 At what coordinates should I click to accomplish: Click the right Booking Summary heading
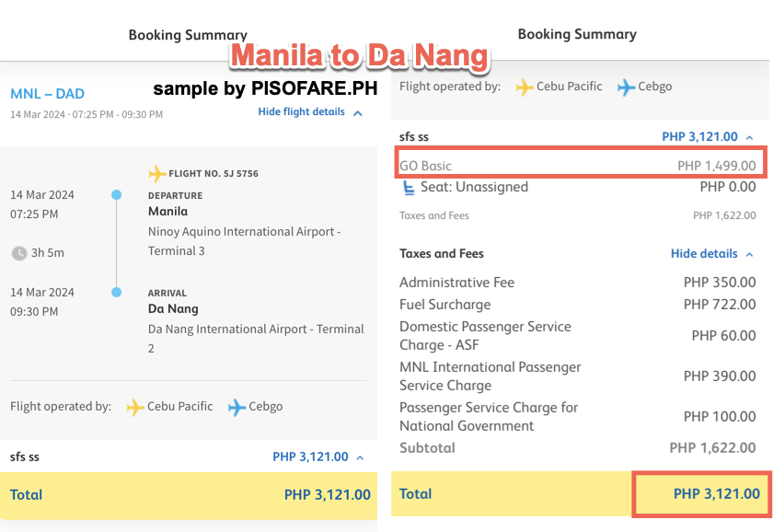pyautogui.click(x=577, y=35)
